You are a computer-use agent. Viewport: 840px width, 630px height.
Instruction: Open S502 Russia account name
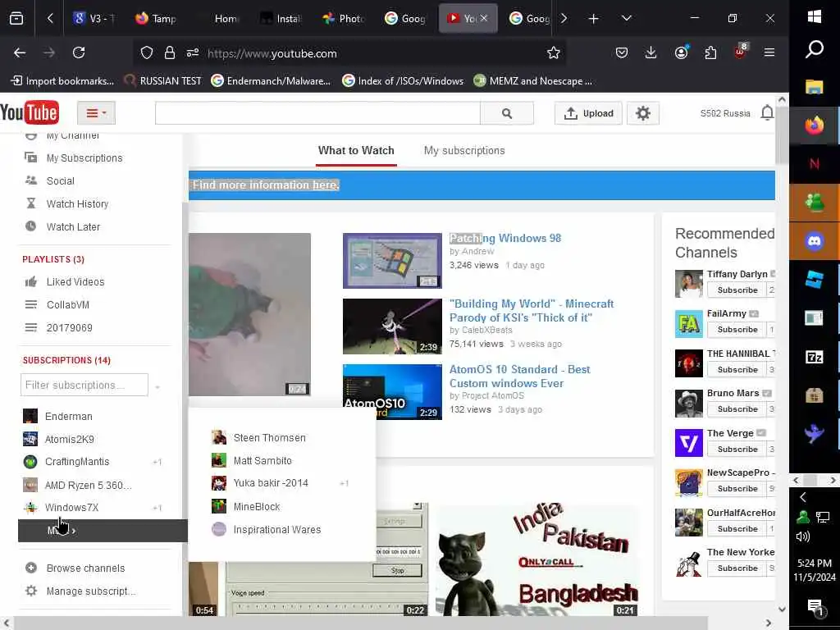(725, 113)
